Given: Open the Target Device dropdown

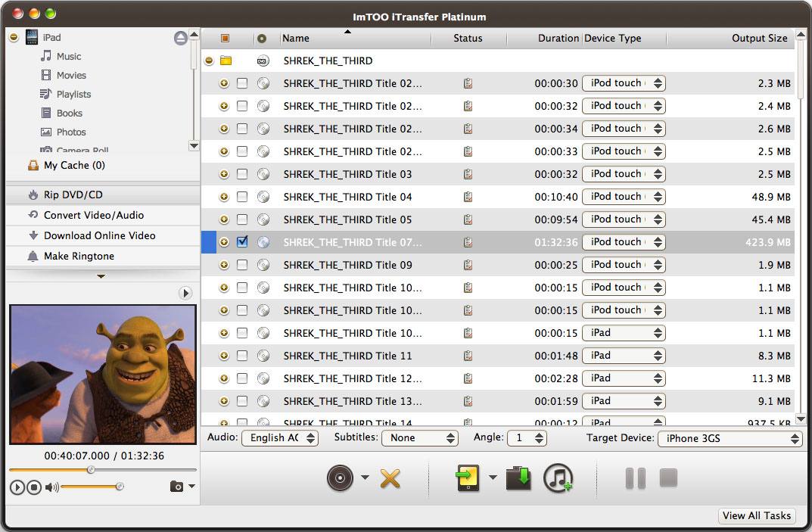Looking at the screenshot, I should 730,439.
